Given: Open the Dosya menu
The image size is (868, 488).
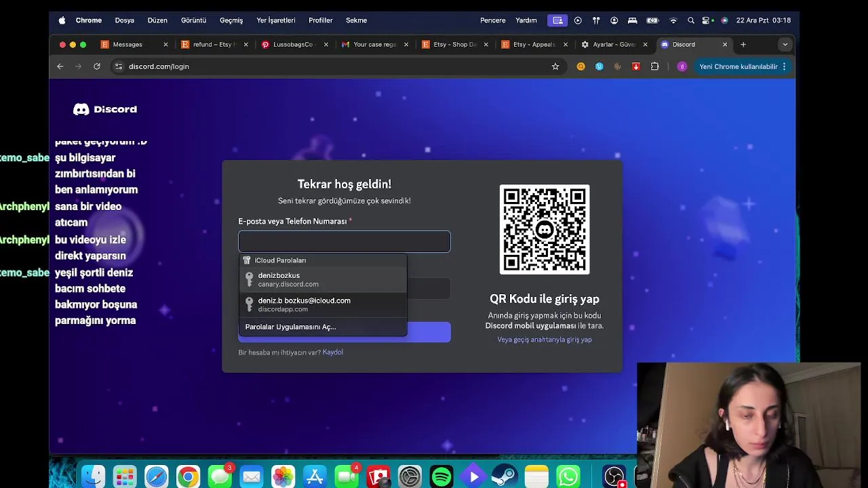Looking at the screenshot, I should point(125,20).
